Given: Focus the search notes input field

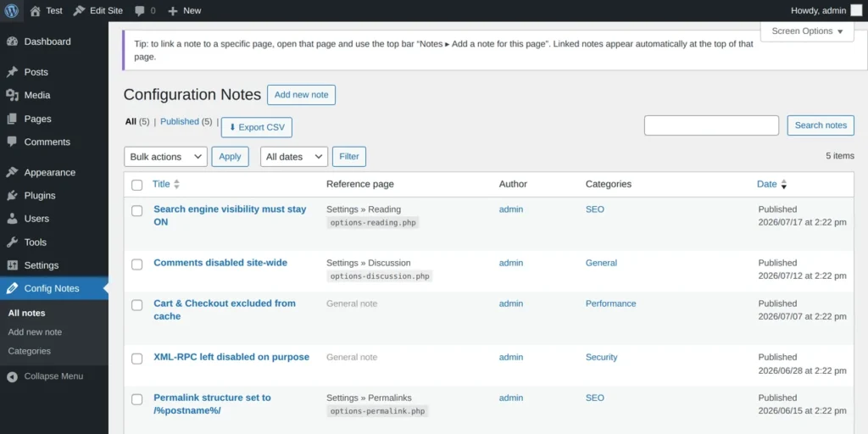Looking at the screenshot, I should [x=711, y=125].
